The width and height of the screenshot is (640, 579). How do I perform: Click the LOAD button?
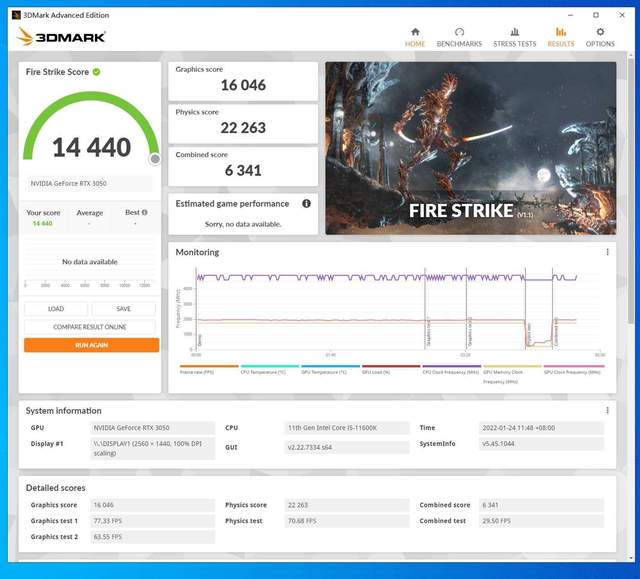(56, 309)
